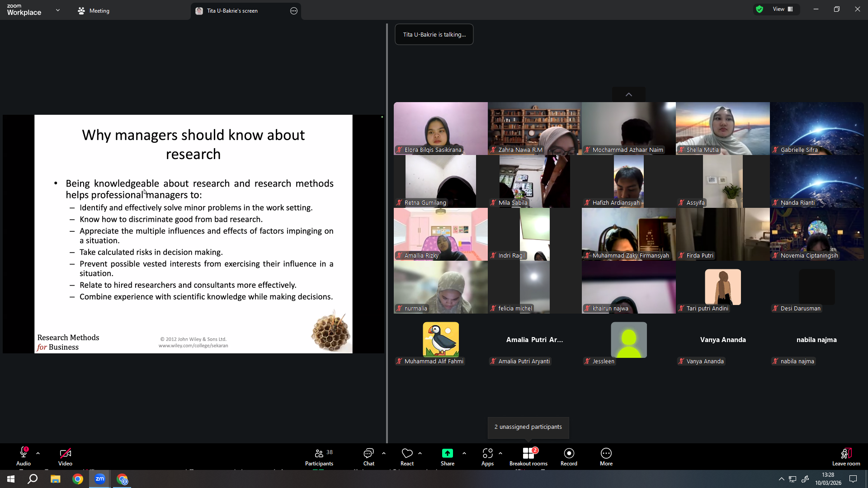868x488 pixels.
Task: Switch to Zoom app in taskbar
Action: (100, 479)
